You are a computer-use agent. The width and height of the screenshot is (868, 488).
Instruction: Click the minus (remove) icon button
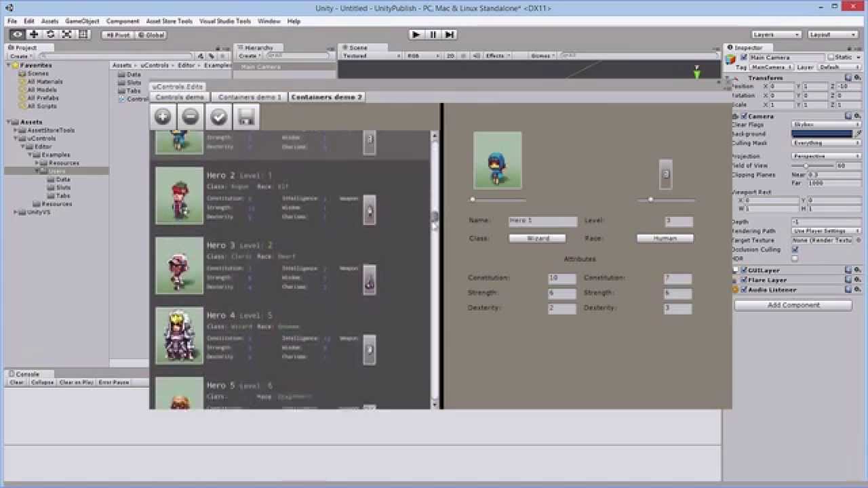(x=191, y=117)
